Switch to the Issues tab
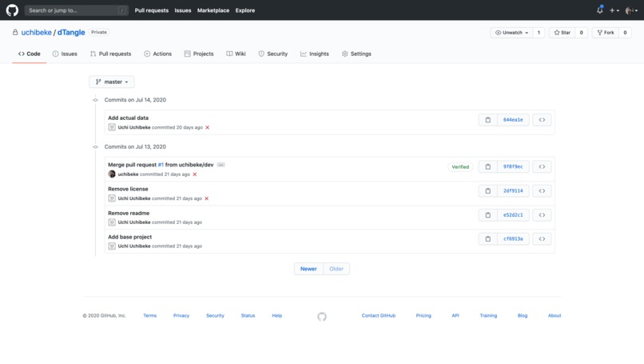Screen dimensions: 644x364 pyautogui.click(x=65, y=54)
